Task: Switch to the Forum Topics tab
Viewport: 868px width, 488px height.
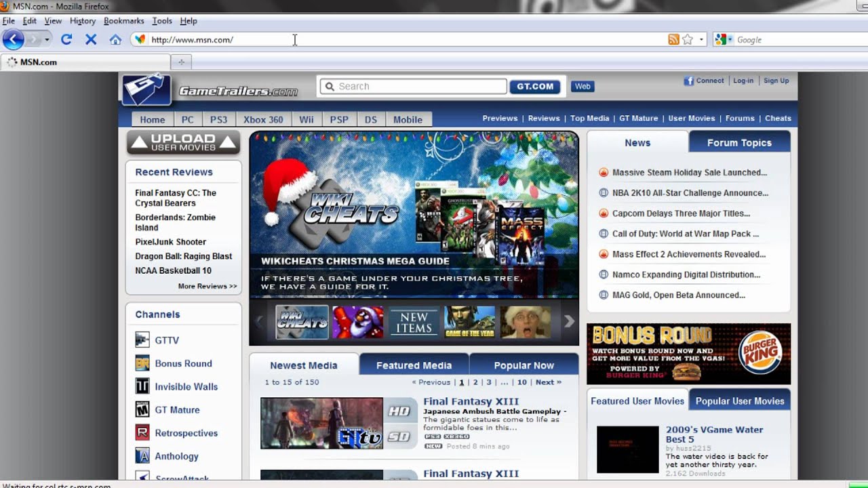Action: point(739,142)
